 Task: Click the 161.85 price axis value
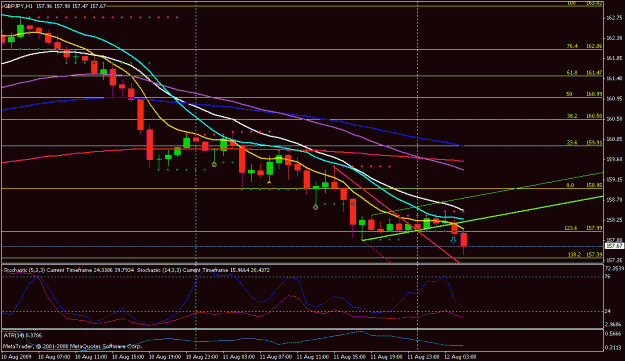pos(614,59)
